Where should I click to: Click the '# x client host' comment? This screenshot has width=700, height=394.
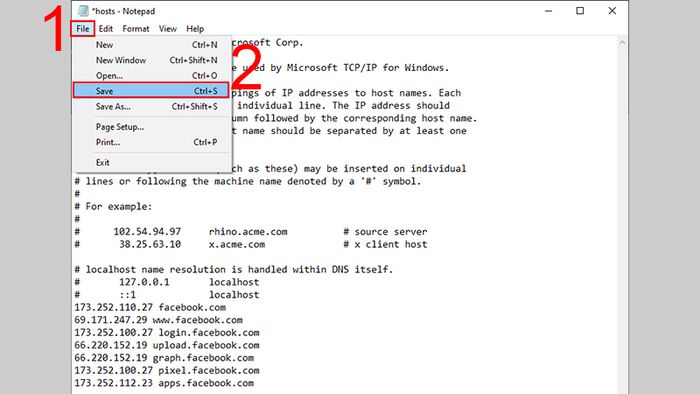coord(385,244)
